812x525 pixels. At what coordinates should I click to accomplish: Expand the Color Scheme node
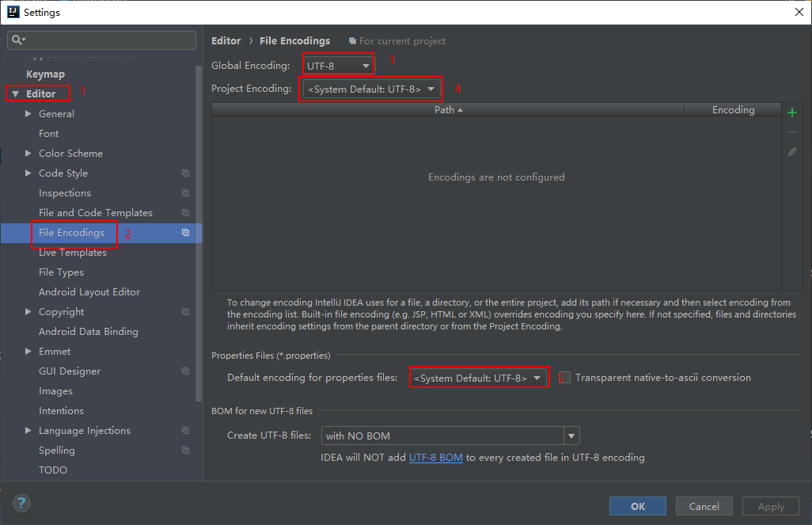[x=28, y=154]
